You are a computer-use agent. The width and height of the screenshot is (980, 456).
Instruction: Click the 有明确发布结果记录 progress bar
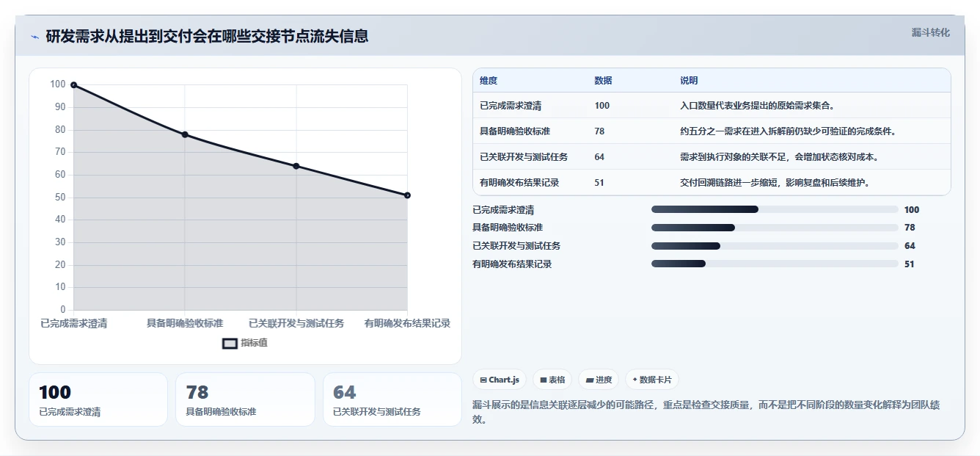(775, 264)
